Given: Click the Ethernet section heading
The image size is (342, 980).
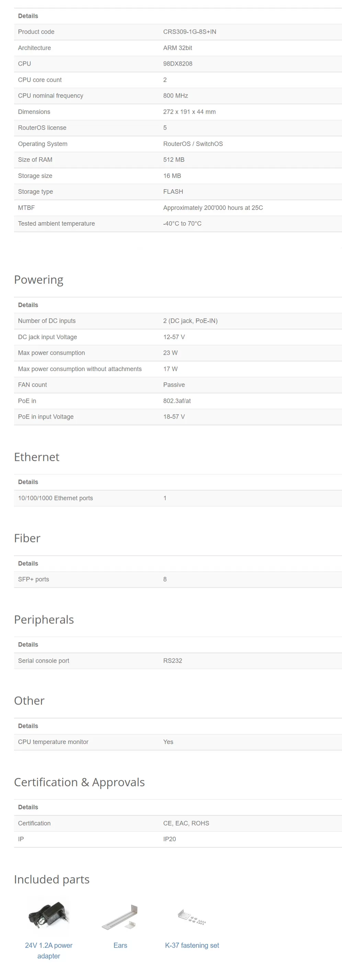Looking at the screenshot, I should tap(36, 457).
